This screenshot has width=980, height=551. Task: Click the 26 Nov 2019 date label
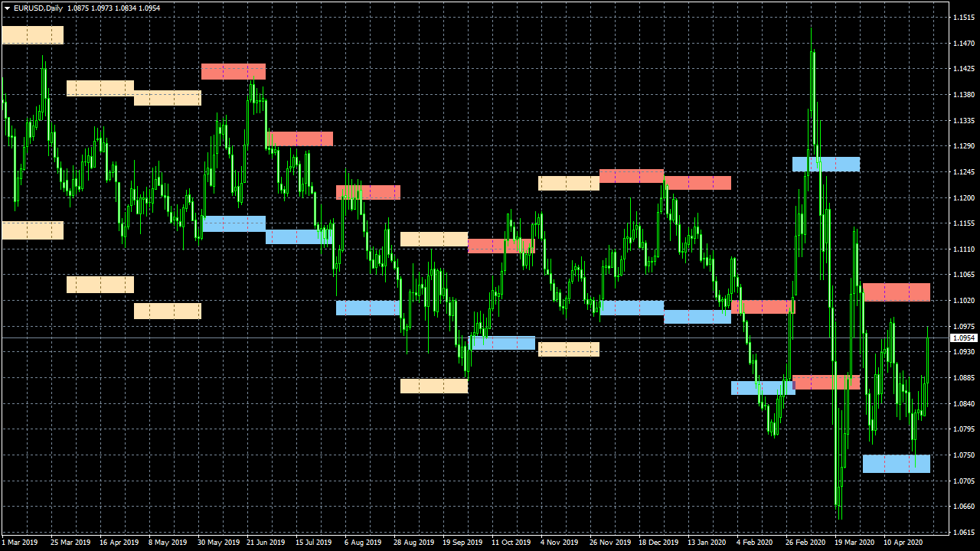click(x=609, y=543)
